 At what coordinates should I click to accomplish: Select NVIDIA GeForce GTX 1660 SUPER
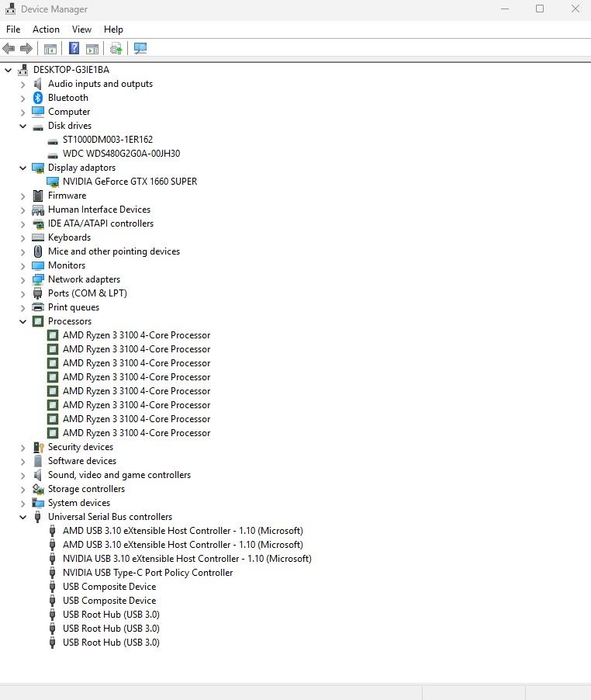130,182
